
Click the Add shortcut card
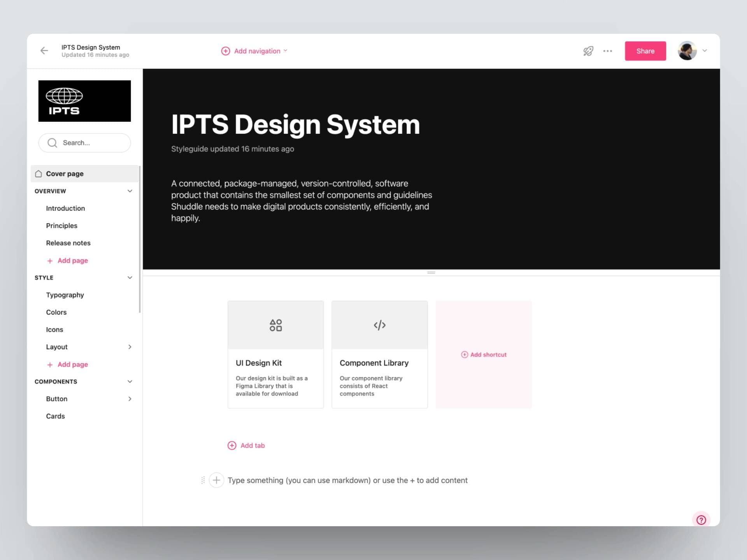pos(484,355)
